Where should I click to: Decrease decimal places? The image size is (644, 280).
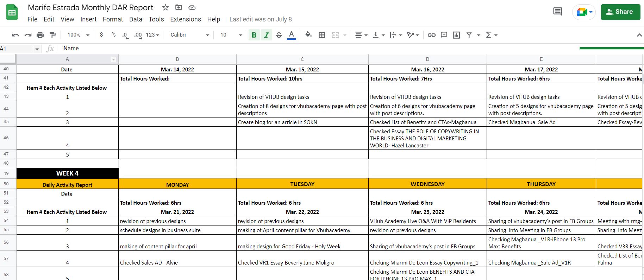tap(125, 35)
